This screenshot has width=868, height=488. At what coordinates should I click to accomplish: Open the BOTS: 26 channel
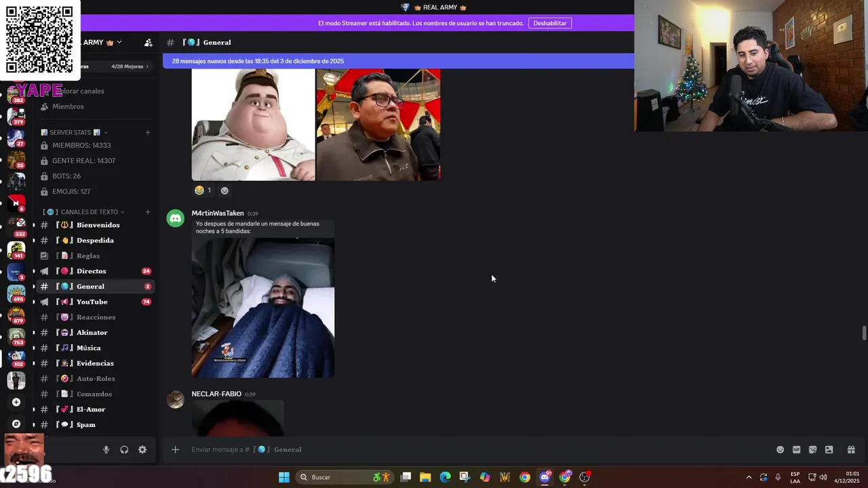tap(96, 176)
